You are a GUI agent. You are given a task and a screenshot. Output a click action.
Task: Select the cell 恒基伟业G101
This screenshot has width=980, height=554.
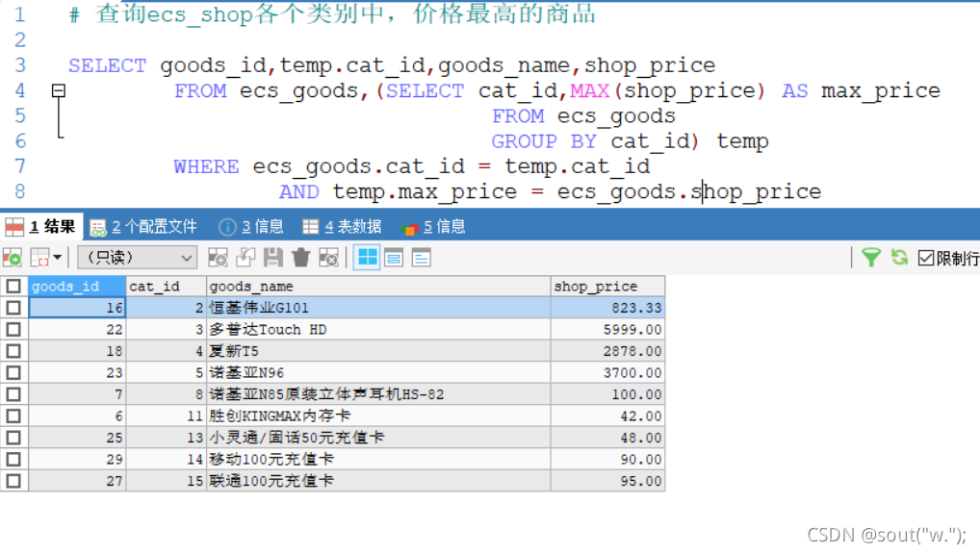coord(378,308)
